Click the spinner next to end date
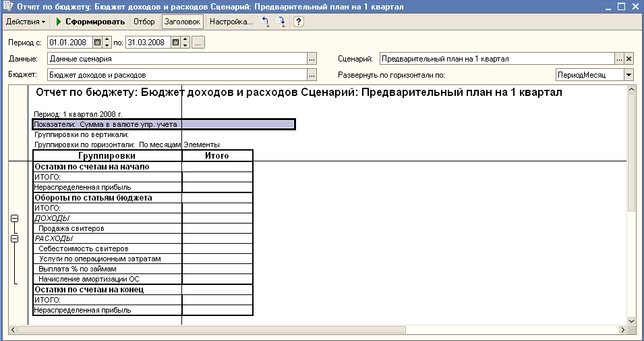Image resolution: width=644 pixels, height=341 pixels. coord(185,43)
